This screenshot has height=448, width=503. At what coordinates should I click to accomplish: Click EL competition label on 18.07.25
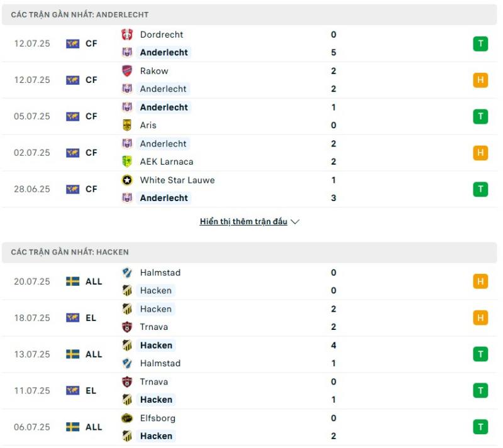tap(91, 318)
